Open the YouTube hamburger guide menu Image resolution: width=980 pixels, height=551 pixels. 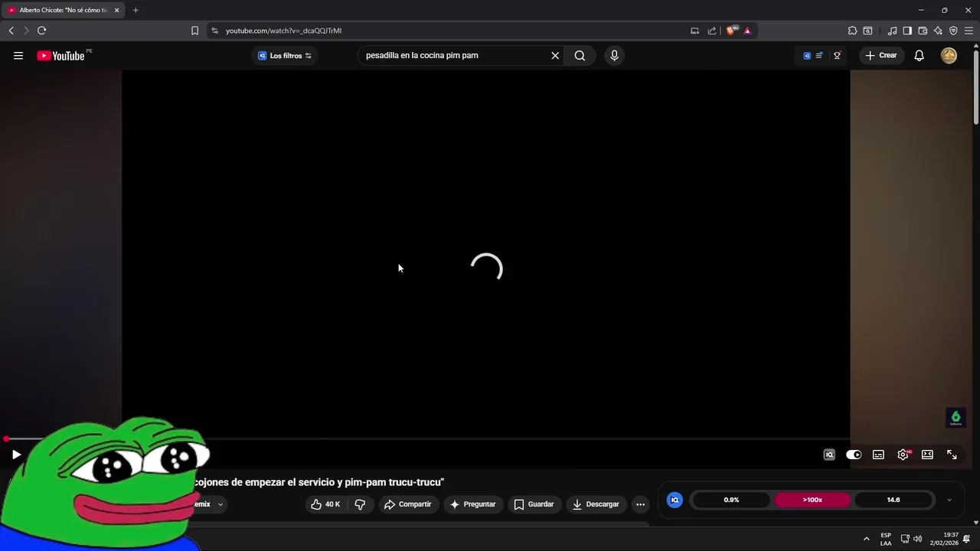click(18, 55)
